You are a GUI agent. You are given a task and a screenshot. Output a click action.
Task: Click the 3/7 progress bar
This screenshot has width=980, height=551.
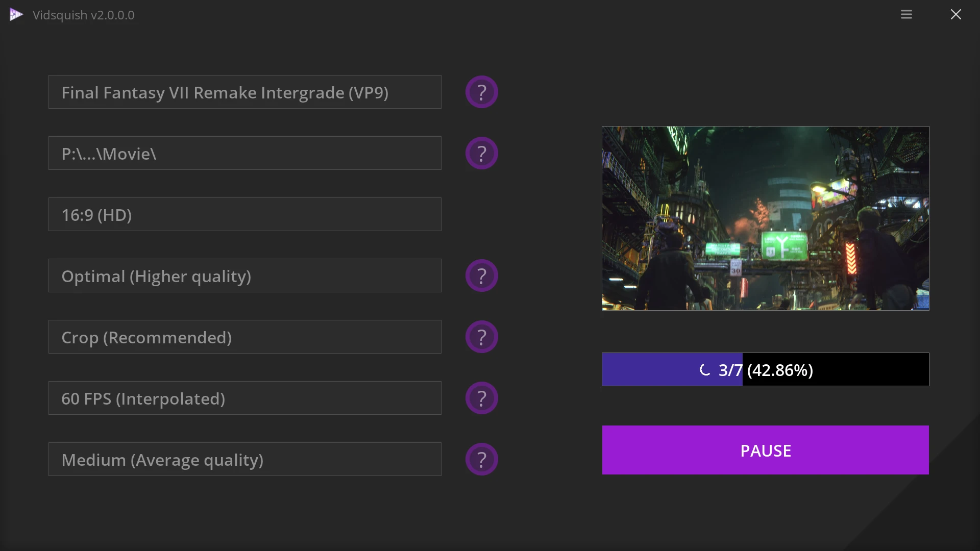[765, 370]
